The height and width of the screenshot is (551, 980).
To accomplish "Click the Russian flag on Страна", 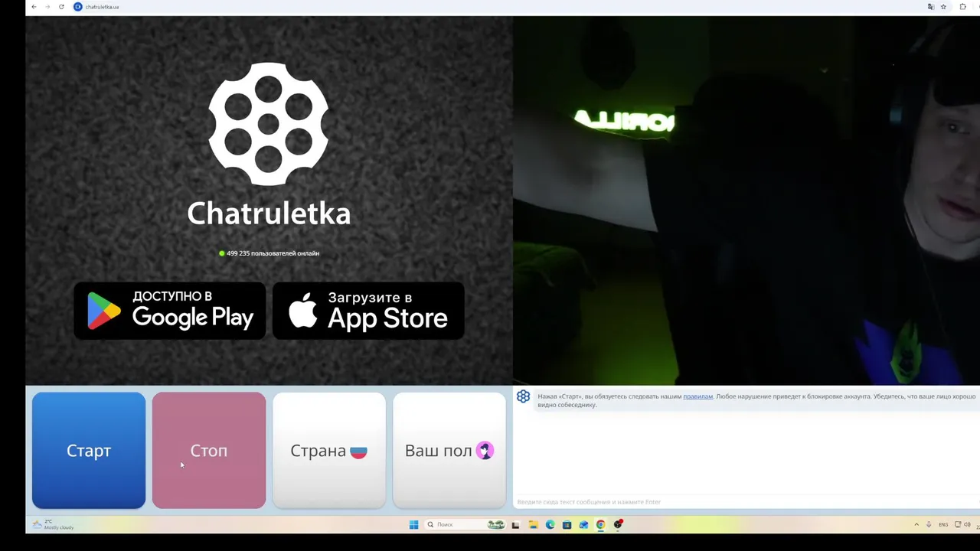I will point(358,452).
